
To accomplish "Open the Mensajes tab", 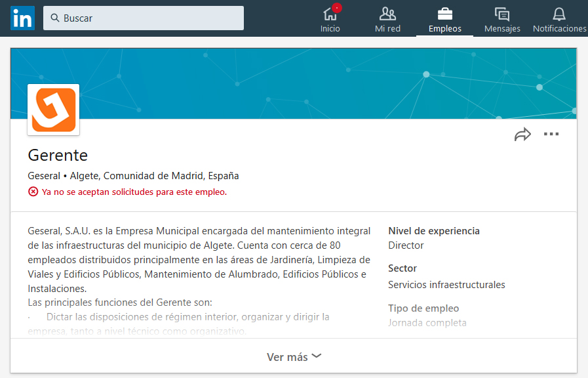I will [x=502, y=19].
